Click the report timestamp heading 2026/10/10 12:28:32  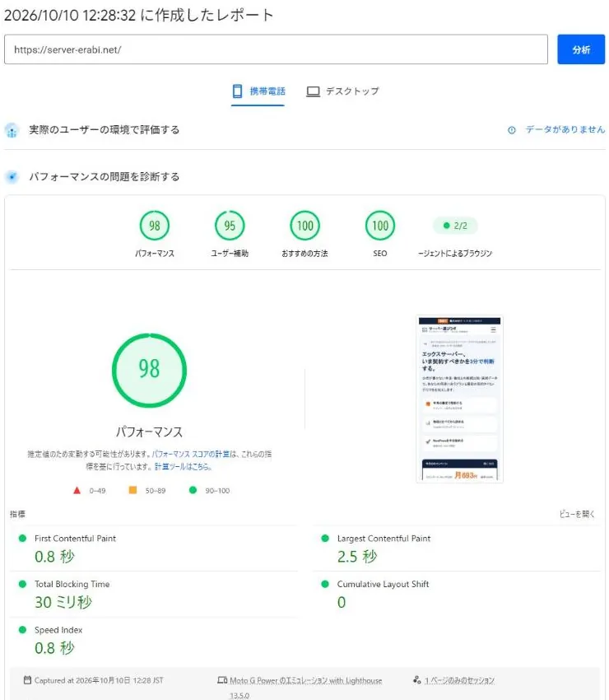[x=138, y=15]
